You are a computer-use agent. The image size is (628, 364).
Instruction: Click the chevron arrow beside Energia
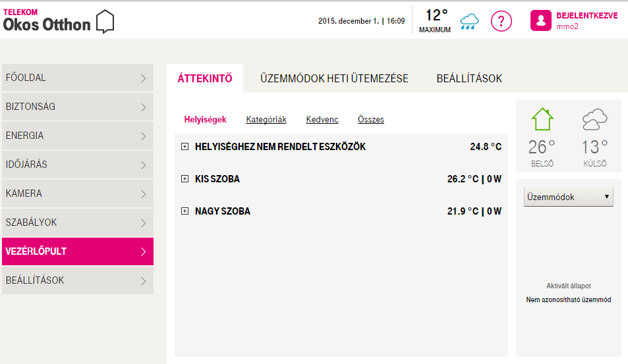[x=143, y=136]
